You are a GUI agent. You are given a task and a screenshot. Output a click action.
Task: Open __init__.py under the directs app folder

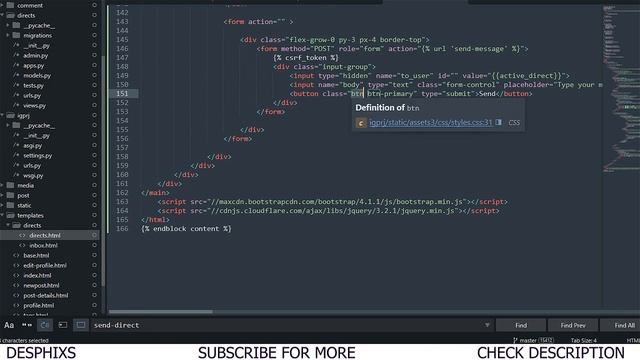(x=36, y=45)
